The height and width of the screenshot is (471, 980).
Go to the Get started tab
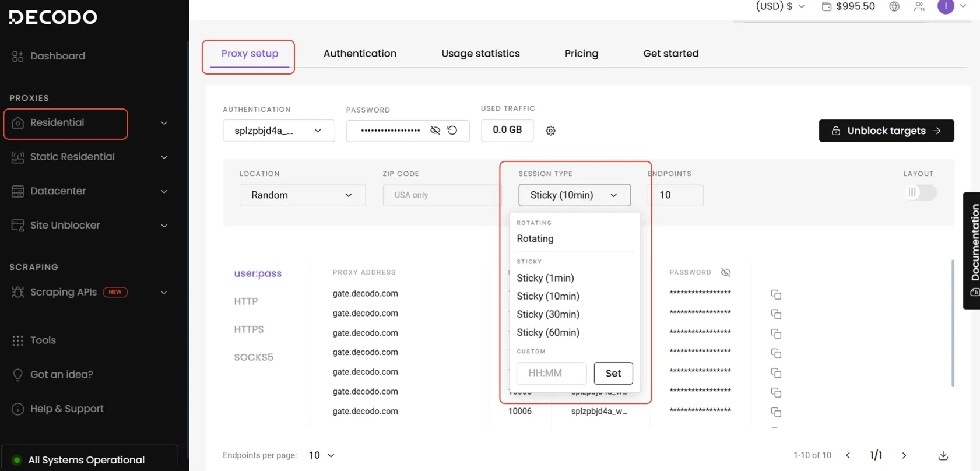tap(670, 54)
